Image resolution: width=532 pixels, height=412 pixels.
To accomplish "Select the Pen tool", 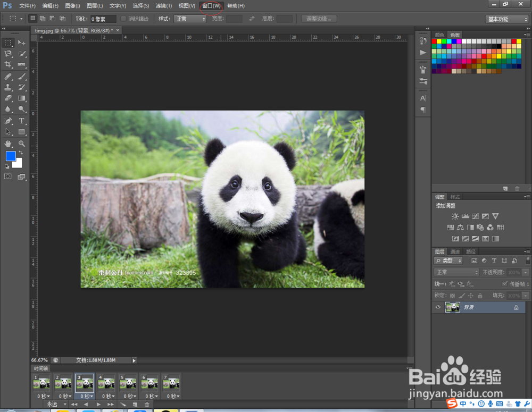I will coord(8,121).
